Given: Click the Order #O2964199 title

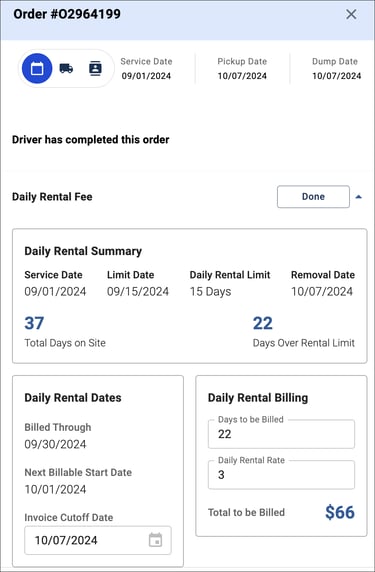Looking at the screenshot, I should (67, 14).
